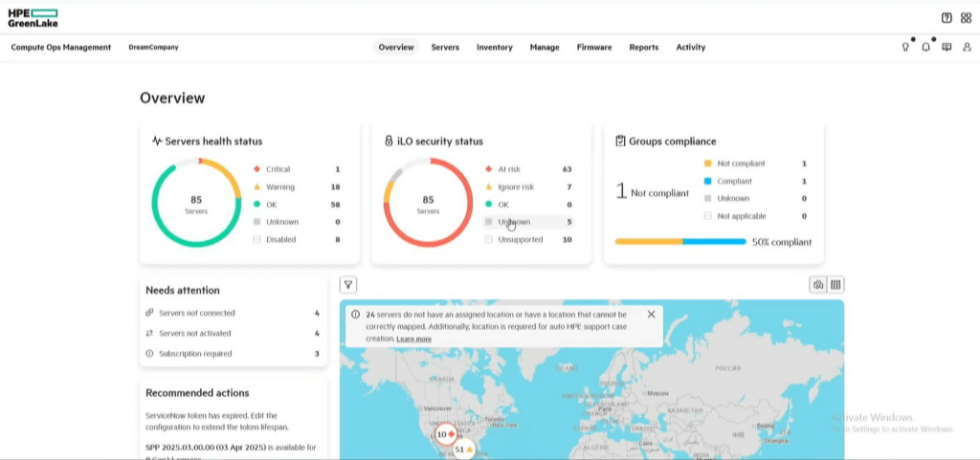Screen dimensions: 980x460
Task: Switch to table view icon
Action: click(x=835, y=285)
